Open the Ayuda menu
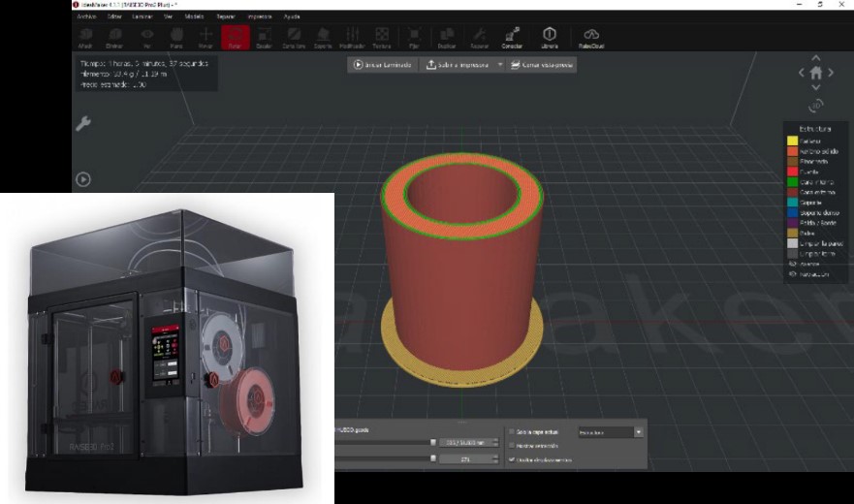The image size is (854, 504). click(292, 16)
